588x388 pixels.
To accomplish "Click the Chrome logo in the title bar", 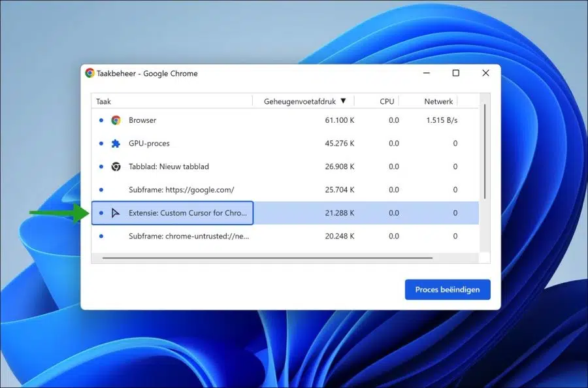I will [90, 73].
